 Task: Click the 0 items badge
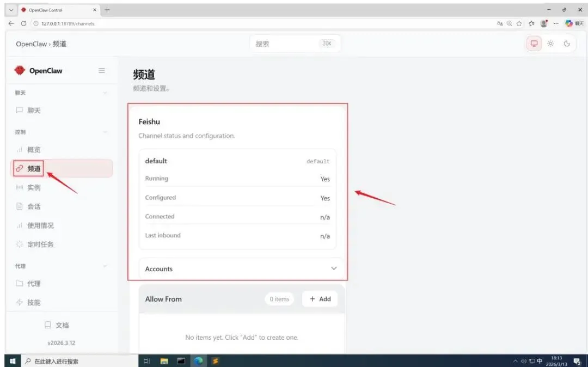coord(279,299)
